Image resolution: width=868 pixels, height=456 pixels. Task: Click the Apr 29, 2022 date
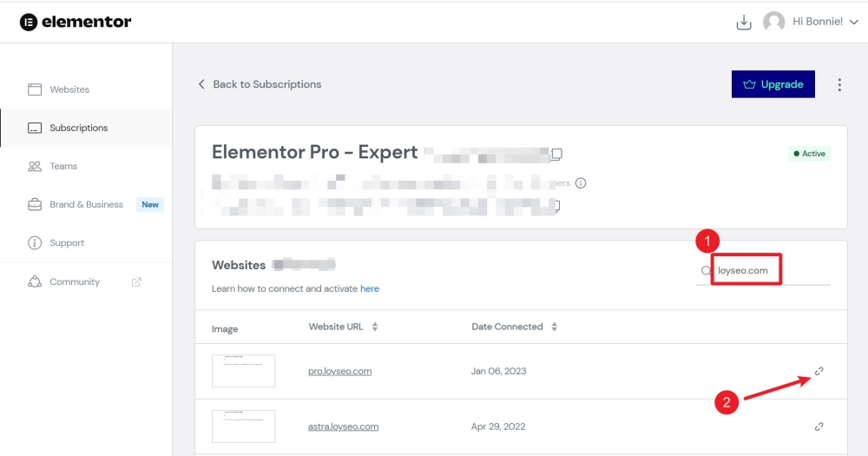pyautogui.click(x=498, y=426)
